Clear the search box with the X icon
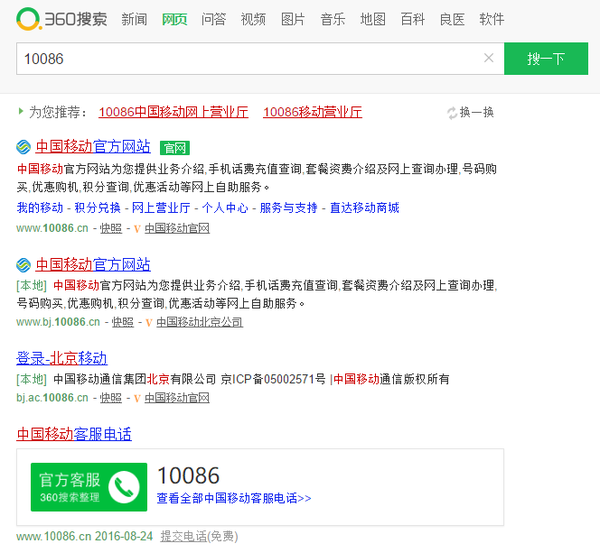600x553 pixels. coord(489,58)
